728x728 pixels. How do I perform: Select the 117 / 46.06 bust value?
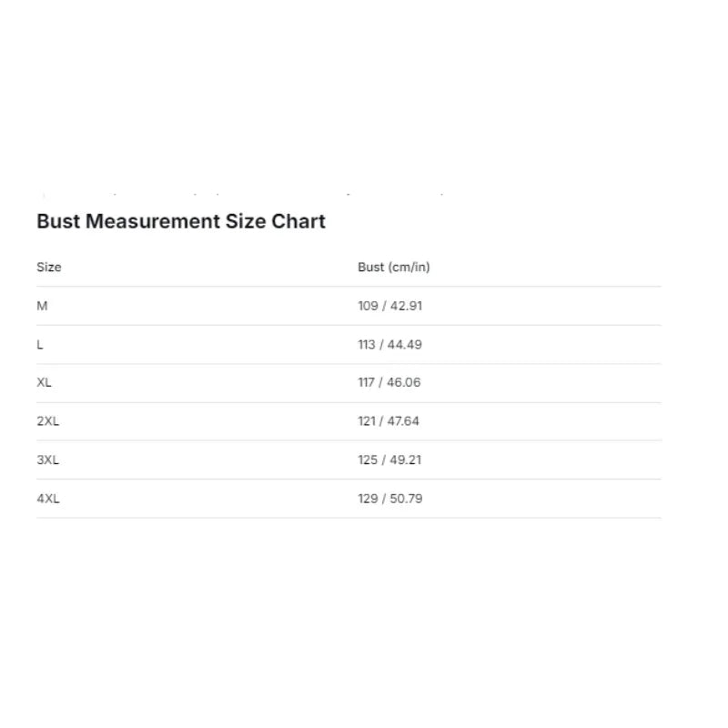pyautogui.click(x=389, y=382)
